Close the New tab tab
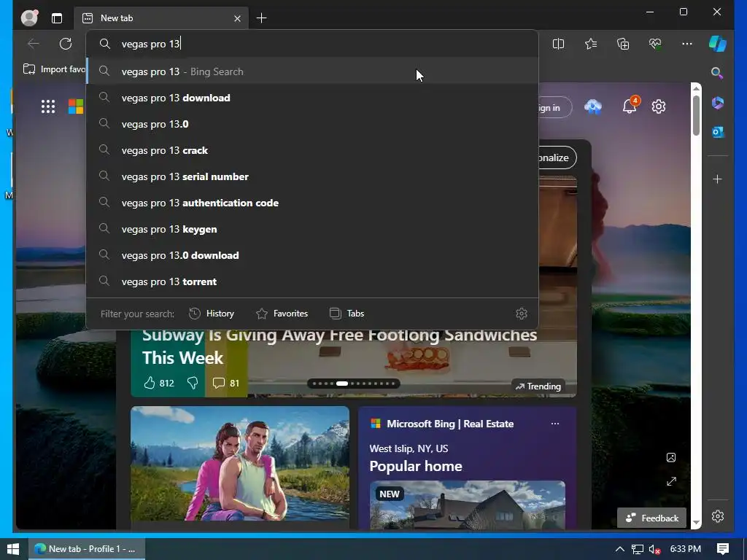The height and width of the screenshot is (560, 747). click(x=237, y=18)
